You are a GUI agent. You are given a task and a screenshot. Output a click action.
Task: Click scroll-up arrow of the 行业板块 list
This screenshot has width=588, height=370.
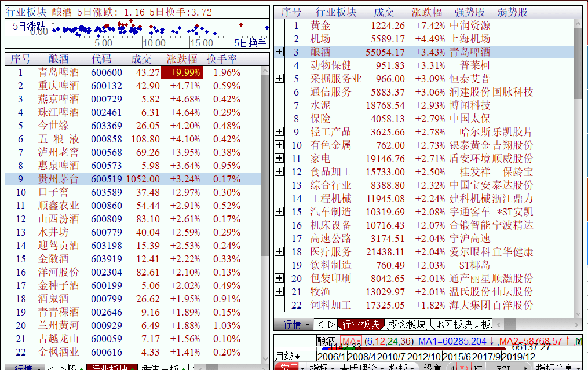[x=578, y=23]
